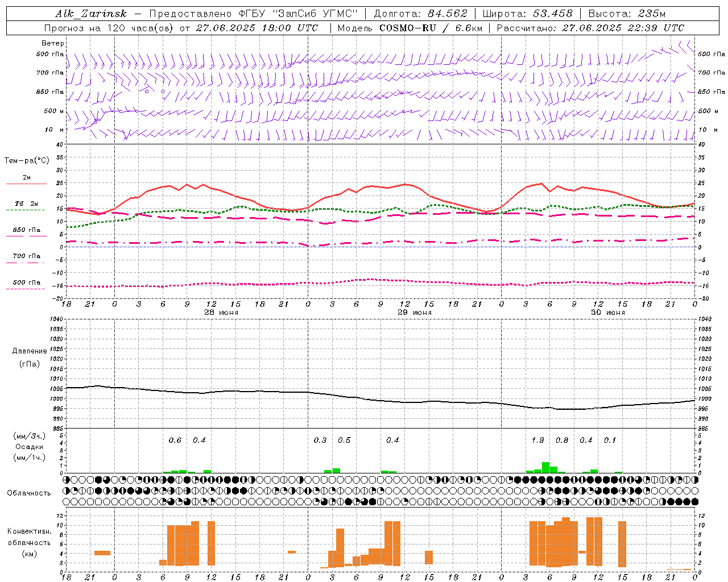Click the 1.9 precipitation total
This screenshot has width=728, height=582.
[x=537, y=440]
